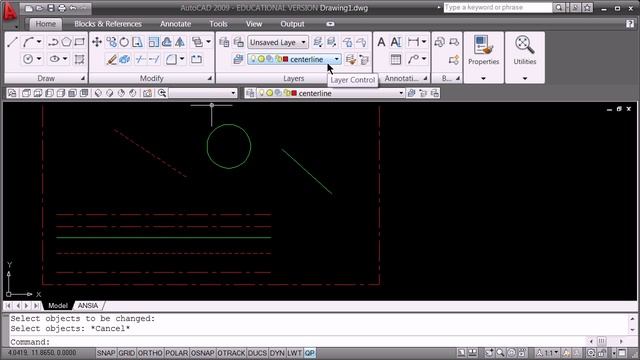Click the Properties panel button
Image resolution: width=640 pixels, height=360 pixels.
tap(483, 50)
